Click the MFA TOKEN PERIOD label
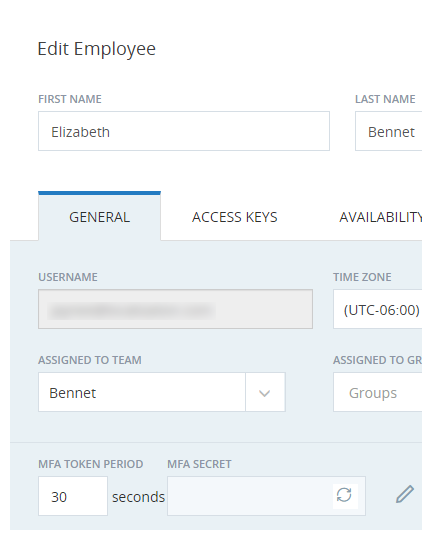434x559 pixels. coord(91,464)
